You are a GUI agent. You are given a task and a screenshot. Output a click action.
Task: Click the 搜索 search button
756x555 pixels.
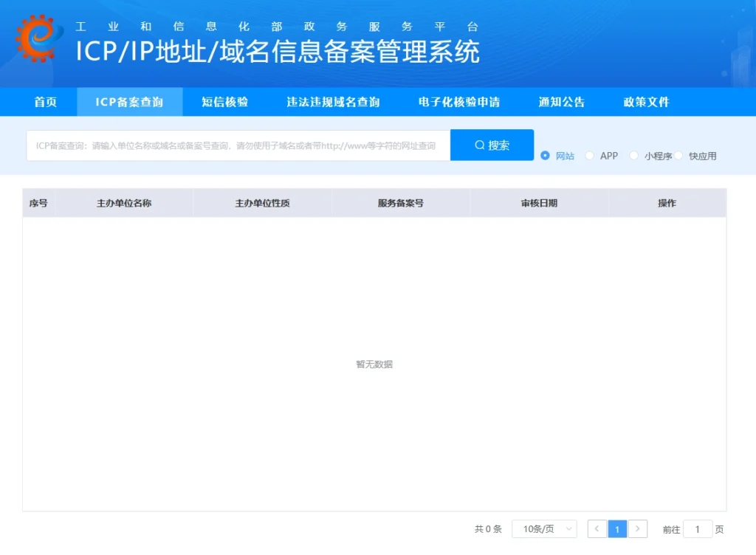492,145
